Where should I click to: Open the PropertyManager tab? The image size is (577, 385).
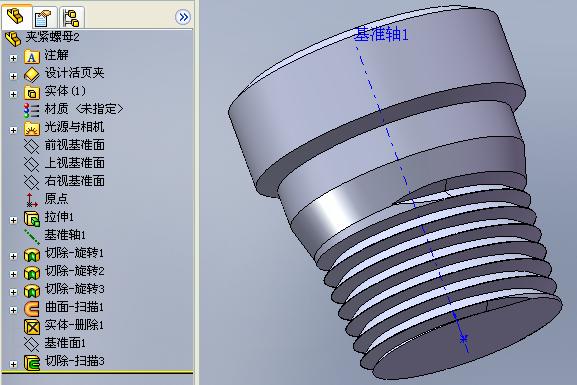[44, 17]
